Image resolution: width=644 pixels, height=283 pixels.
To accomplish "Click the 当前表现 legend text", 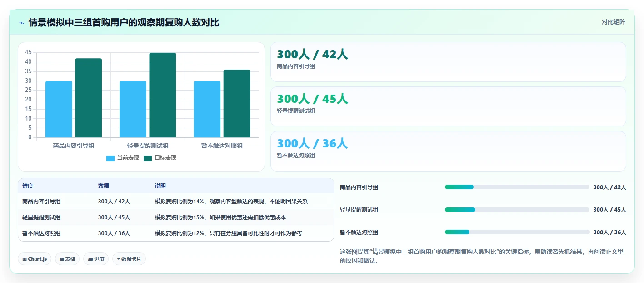I will pos(128,158).
